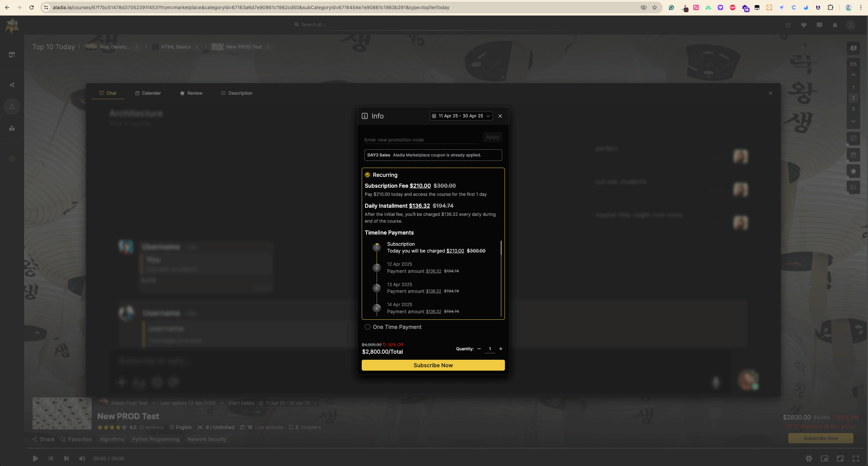
Task: Select the One Time Payment option
Action: [367, 327]
